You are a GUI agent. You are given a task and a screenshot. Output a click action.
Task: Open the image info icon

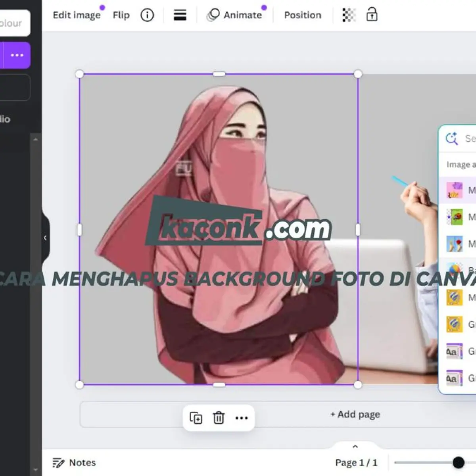(x=147, y=15)
